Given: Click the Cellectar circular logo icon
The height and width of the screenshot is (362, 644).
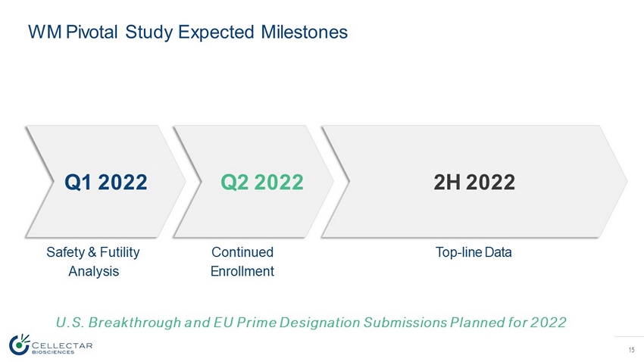Looking at the screenshot, I should point(19,344).
